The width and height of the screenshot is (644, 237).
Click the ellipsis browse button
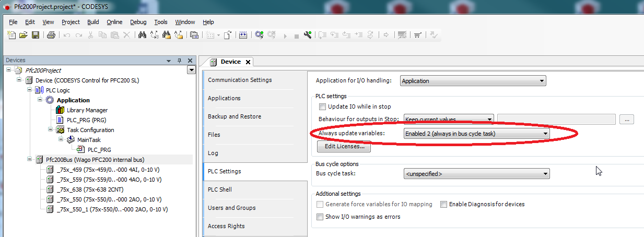627,120
